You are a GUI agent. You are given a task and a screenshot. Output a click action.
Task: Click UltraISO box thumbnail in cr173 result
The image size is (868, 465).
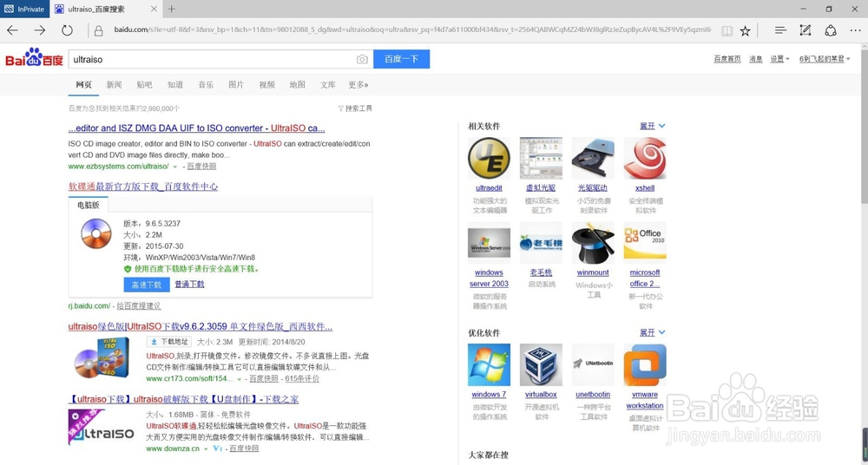point(102,358)
